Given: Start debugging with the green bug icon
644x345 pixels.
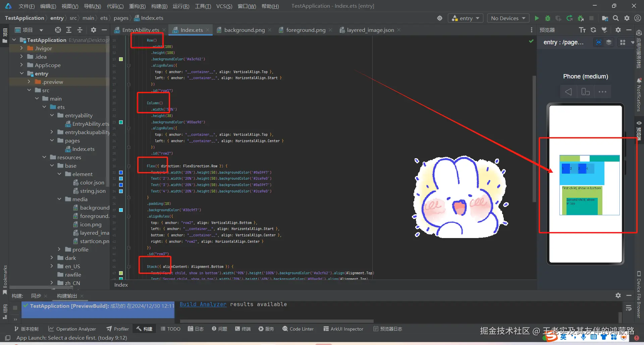Looking at the screenshot, I should (x=548, y=18).
